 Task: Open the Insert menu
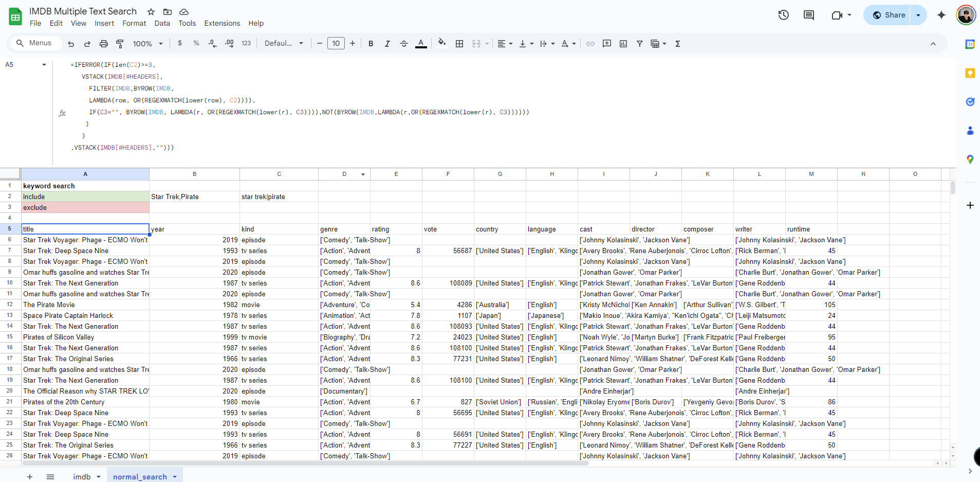pyautogui.click(x=104, y=23)
